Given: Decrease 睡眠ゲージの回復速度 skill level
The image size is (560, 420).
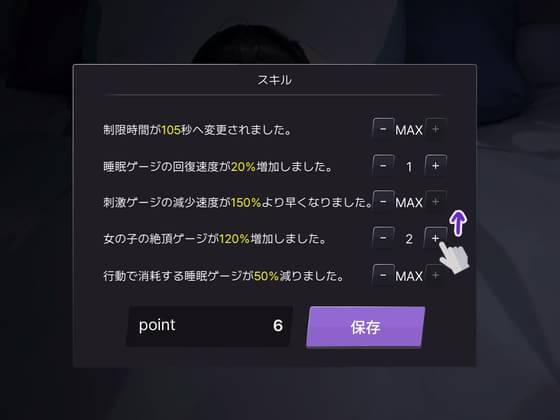Looking at the screenshot, I should pos(383,166).
